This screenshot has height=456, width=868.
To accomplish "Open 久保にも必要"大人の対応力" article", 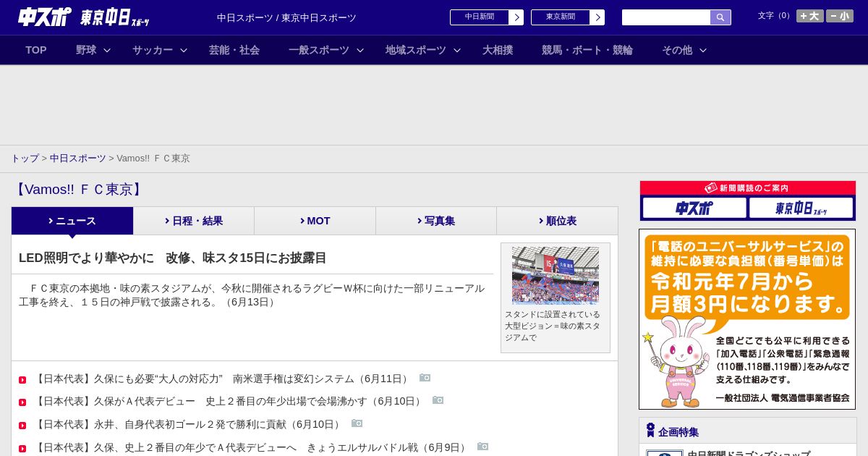I will tap(221, 379).
